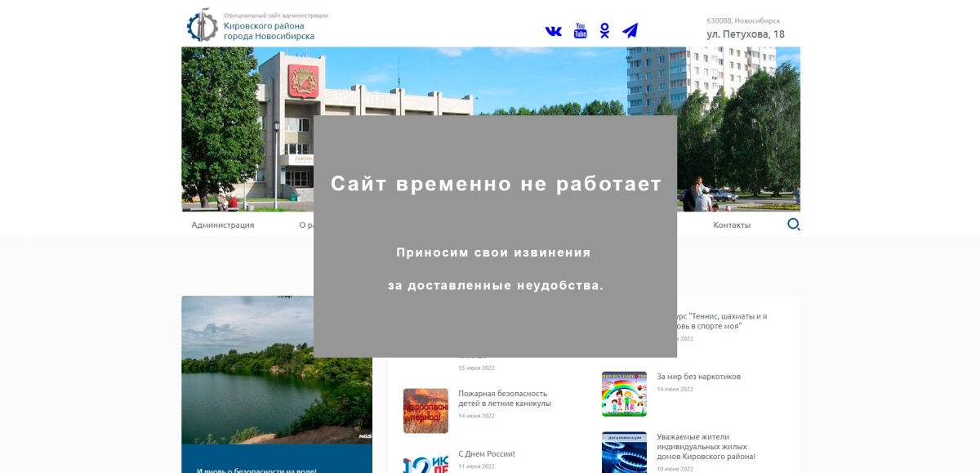Click the rainbow children drawing thumbnail
The image size is (980, 473).
[x=624, y=394]
